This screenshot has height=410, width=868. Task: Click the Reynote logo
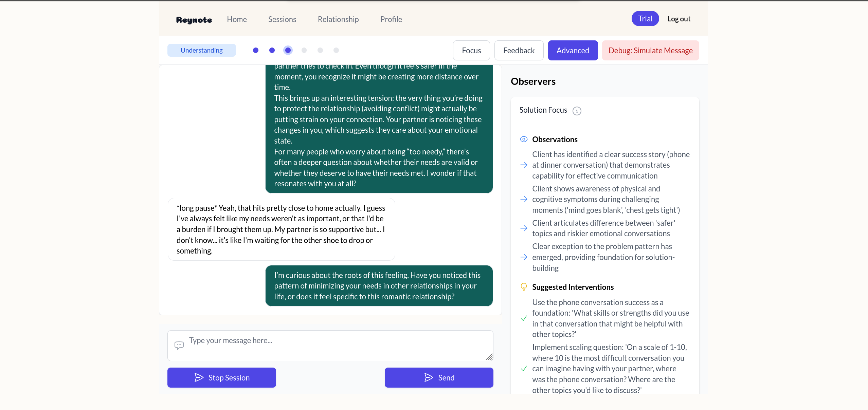pyautogui.click(x=194, y=20)
